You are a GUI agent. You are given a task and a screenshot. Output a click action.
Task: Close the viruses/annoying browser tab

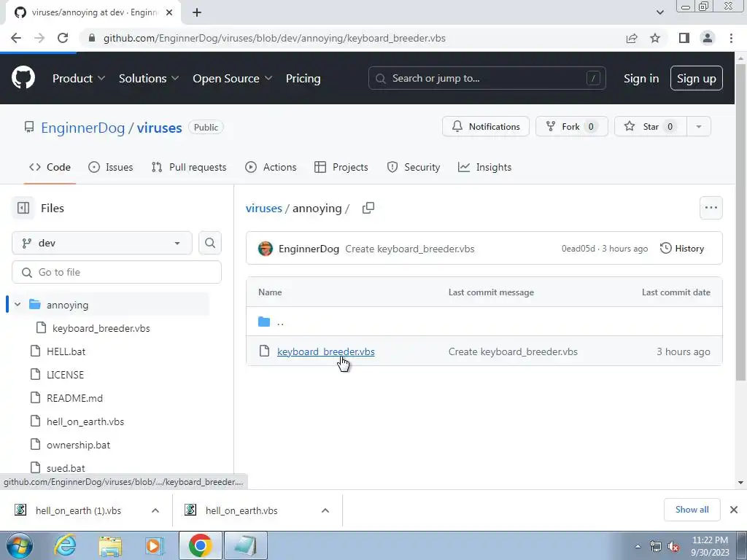[169, 12]
